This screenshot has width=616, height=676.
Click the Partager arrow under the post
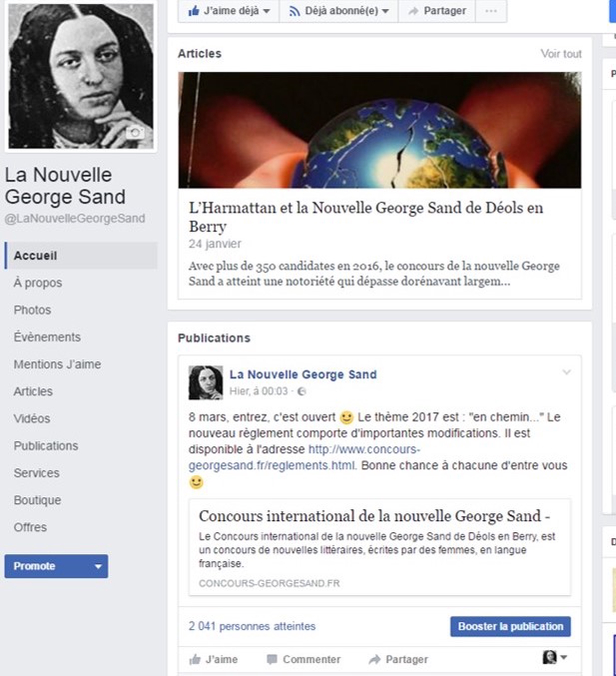coord(375,660)
